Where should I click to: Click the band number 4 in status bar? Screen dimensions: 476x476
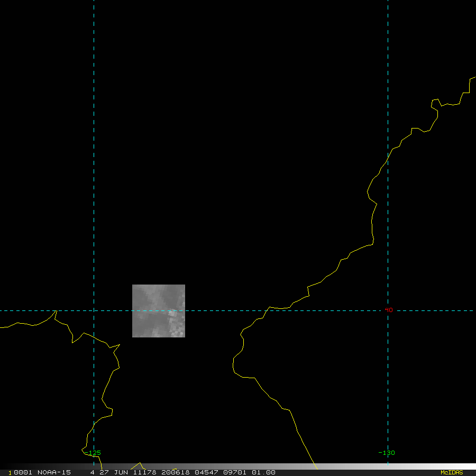[x=93, y=472]
